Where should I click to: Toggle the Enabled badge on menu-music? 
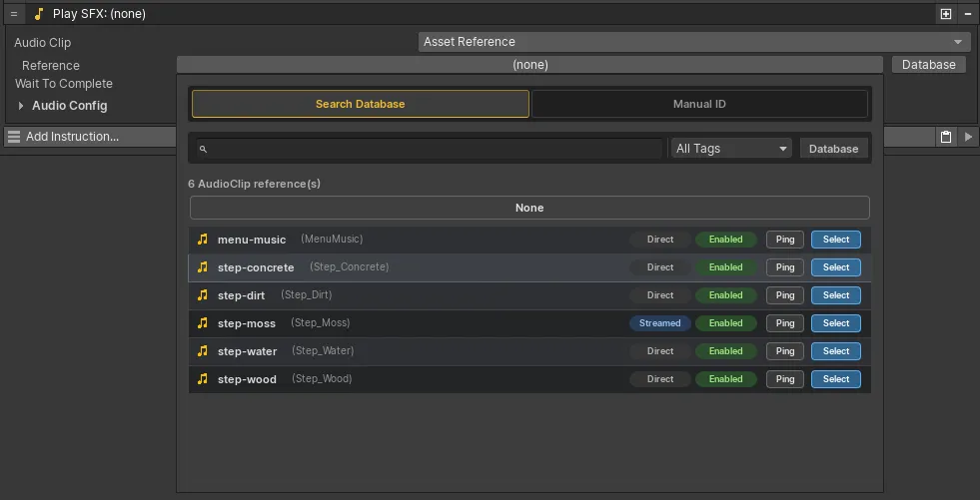coord(725,240)
